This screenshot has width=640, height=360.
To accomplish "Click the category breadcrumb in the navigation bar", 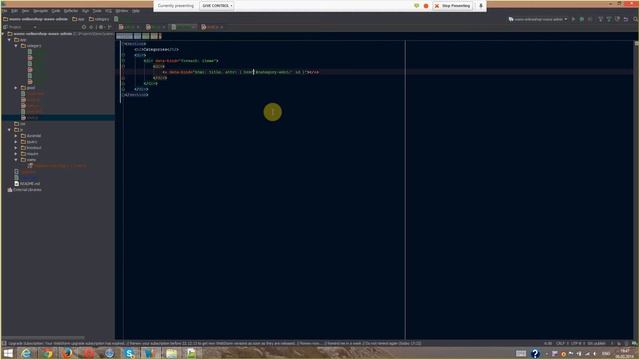I will [99, 19].
